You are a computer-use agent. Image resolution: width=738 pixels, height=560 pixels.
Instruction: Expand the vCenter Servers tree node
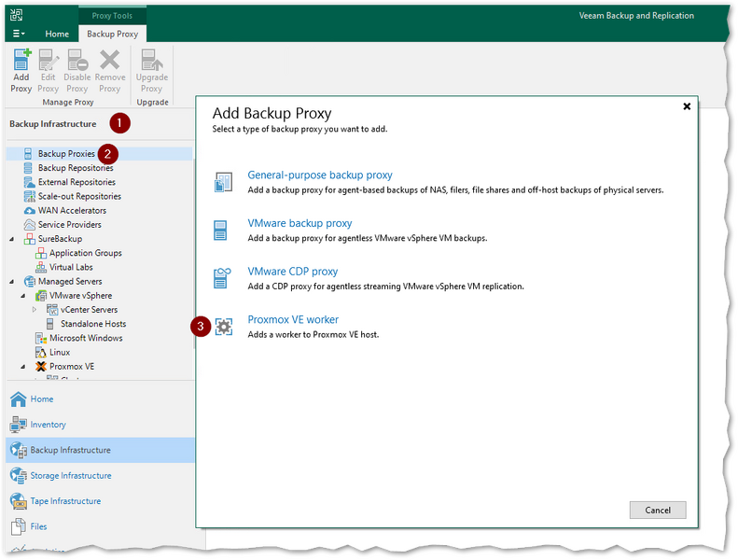click(x=35, y=309)
